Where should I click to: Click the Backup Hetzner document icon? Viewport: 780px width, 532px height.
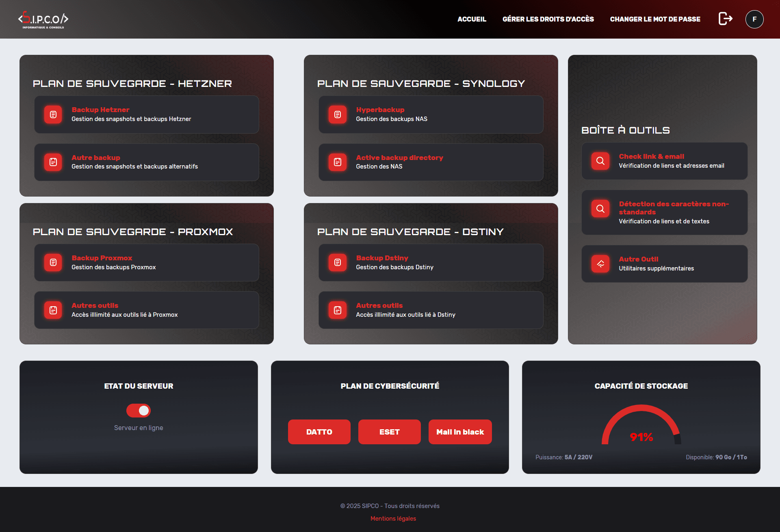[x=53, y=115]
